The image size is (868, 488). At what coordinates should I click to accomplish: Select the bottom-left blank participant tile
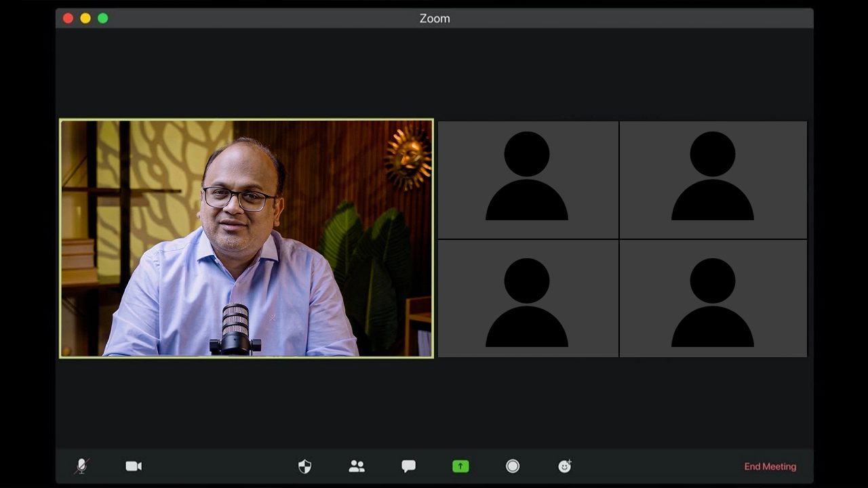[528, 298]
